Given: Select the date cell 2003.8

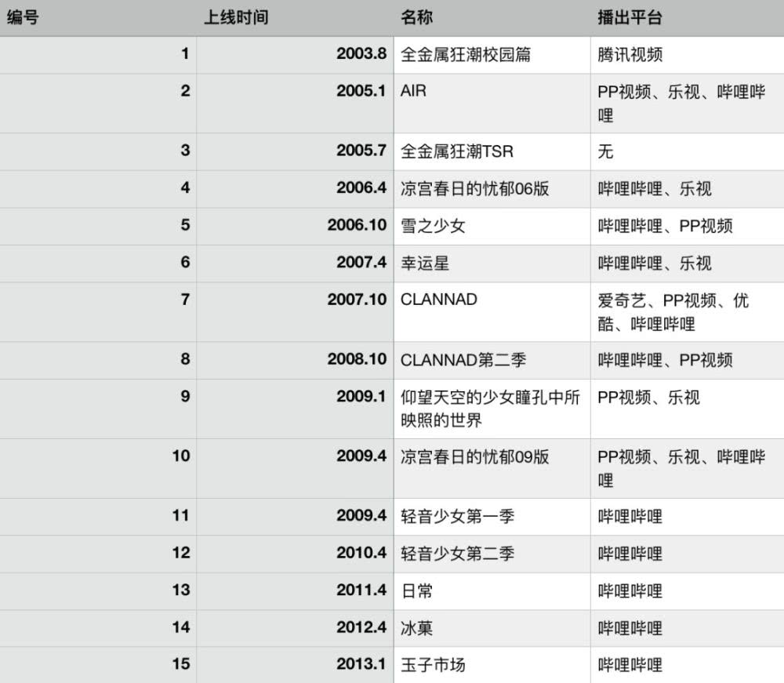Looking at the screenshot, I should tap(295, 55).
